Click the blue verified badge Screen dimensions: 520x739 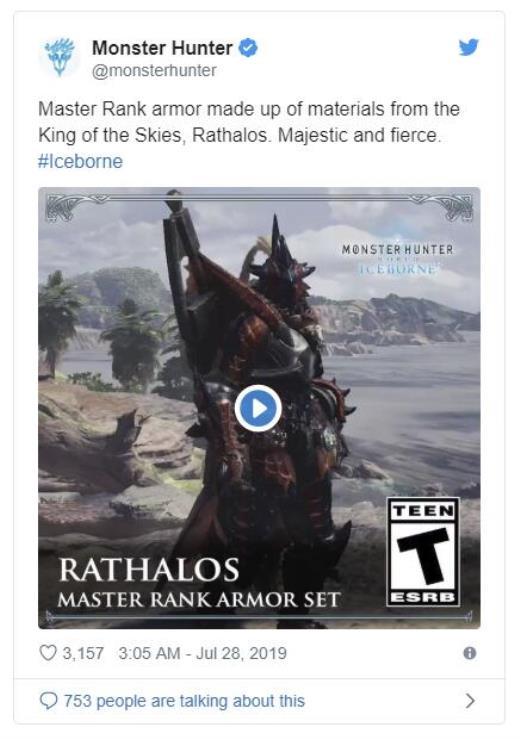248,48
